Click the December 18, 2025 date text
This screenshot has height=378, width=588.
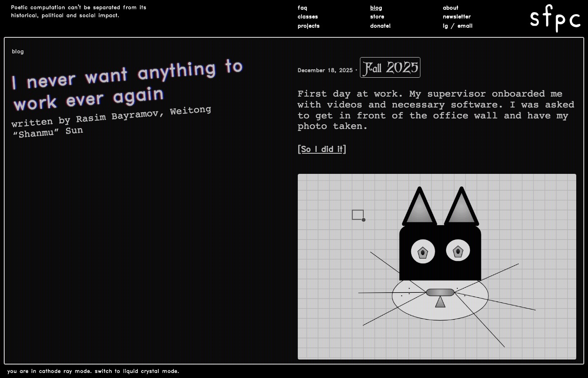(325, 70)
